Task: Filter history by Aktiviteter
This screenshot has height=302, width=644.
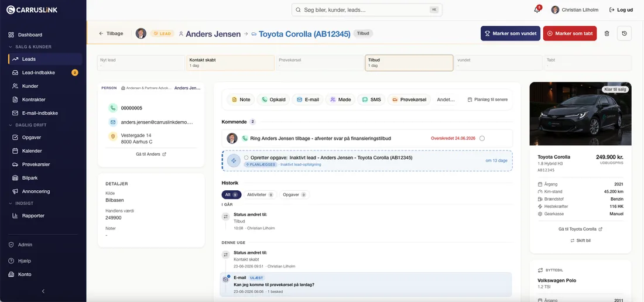Action: tap(261, 195)
